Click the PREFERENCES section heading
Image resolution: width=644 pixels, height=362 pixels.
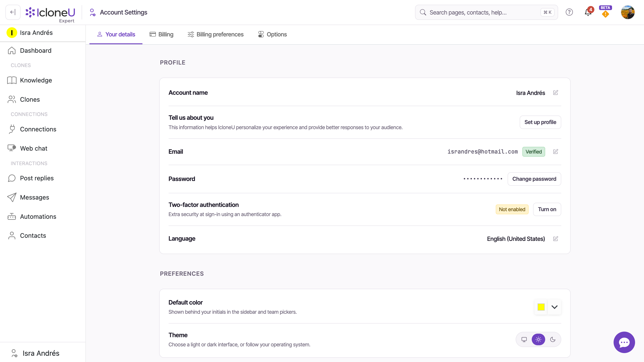[182, 274]
